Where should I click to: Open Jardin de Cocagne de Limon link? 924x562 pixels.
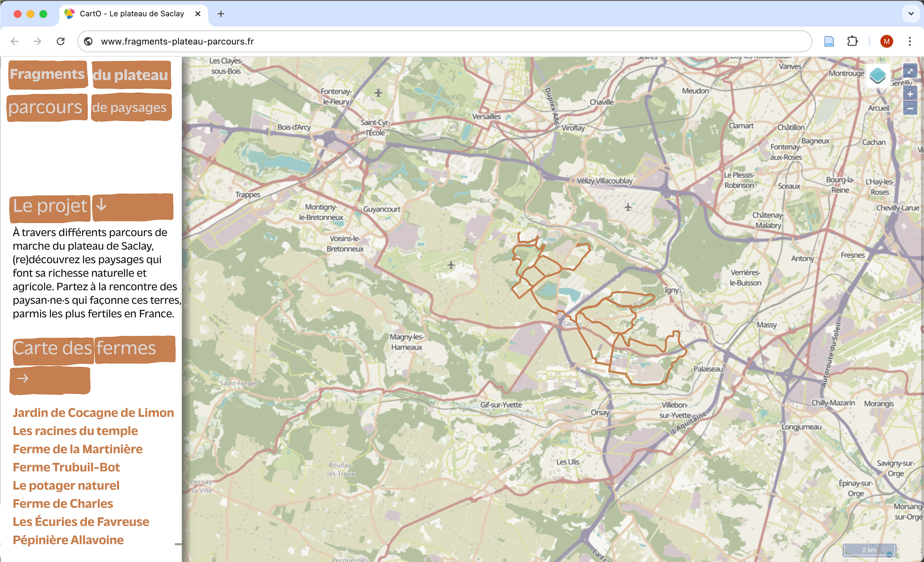[93, 412]
